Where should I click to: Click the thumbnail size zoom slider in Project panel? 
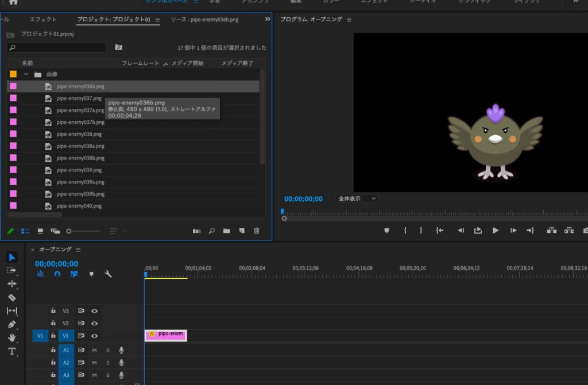click(x=69, y=231)
